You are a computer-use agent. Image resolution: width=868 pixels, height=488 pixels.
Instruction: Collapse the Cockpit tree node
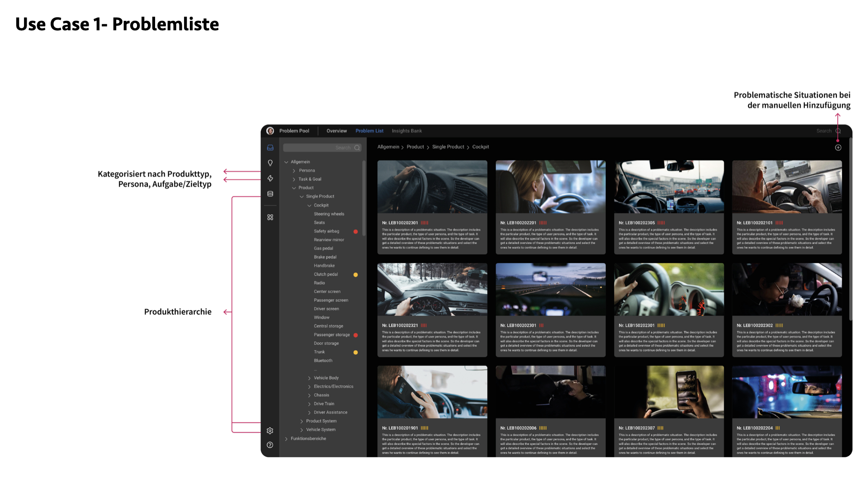click(x=309, y=206)
